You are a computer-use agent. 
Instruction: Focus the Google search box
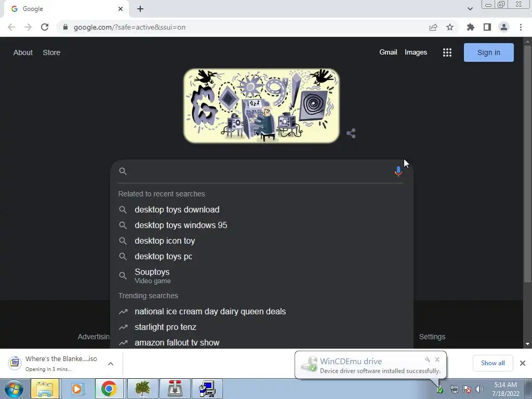[260, 171]
